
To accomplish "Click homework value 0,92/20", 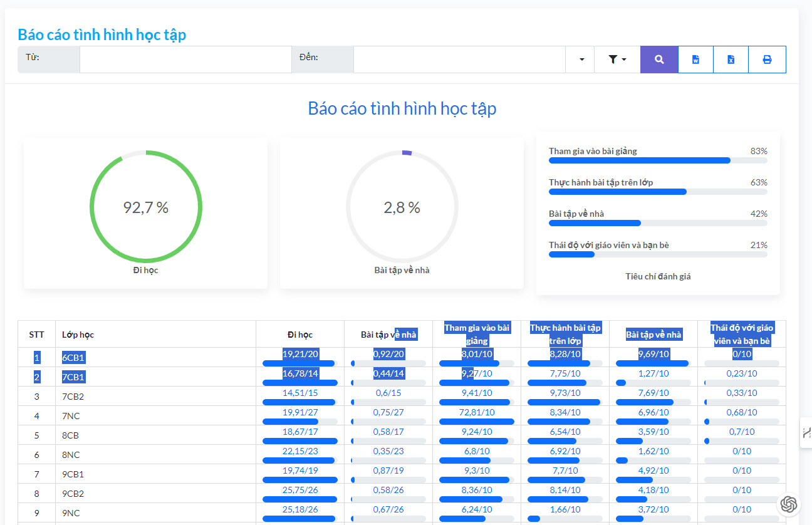I will (388, 354).
